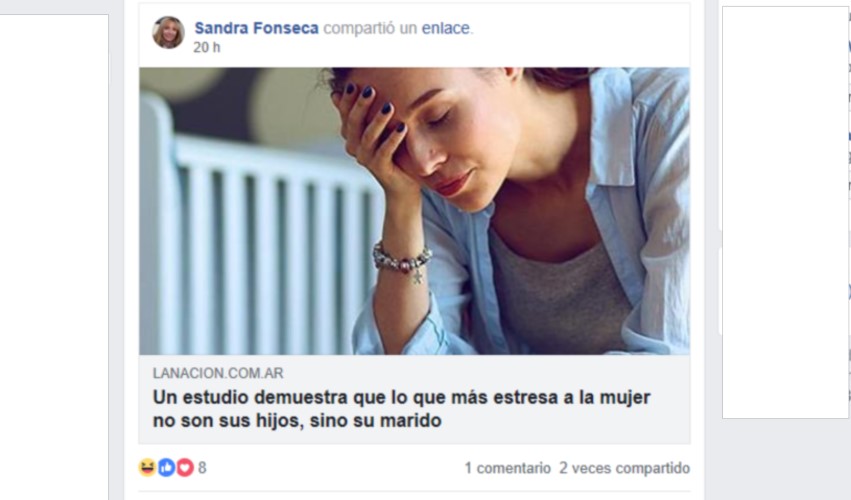
Task: Show who reacted via the count 8
Action: click(x=202, y=468)
